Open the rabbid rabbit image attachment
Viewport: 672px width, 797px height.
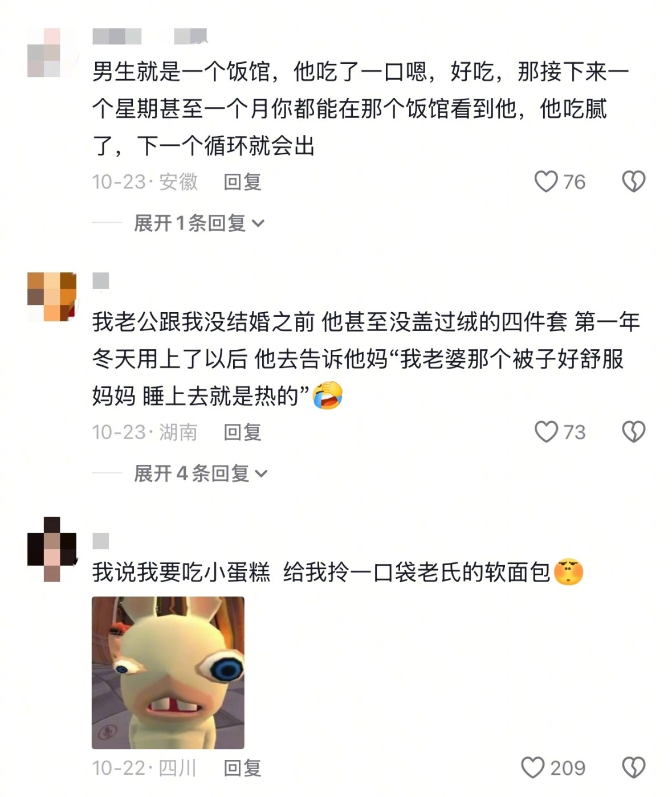coord(168,672)
